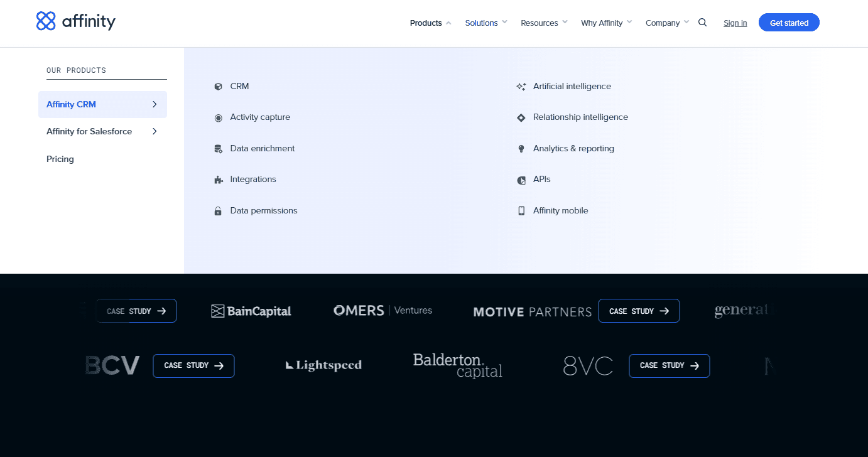Click the Lightspeed logo
The height and width of the screenshot is (457, 868).
[323, 365]
